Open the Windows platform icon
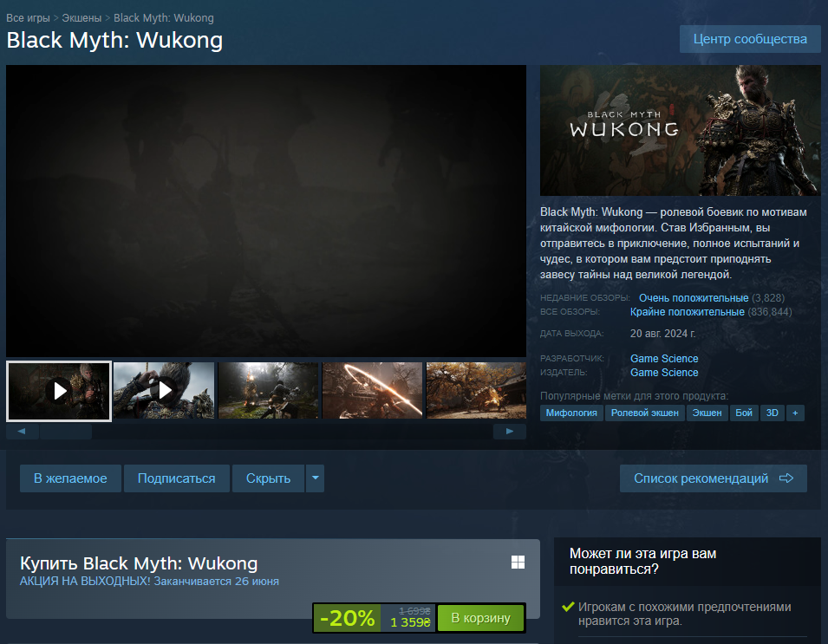This screenshot has width=828, height=644. coord(518,563)
